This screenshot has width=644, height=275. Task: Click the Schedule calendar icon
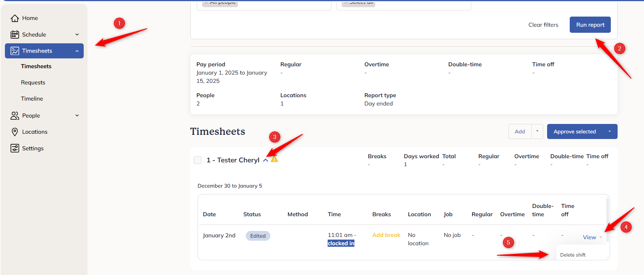(x=15, y=35)
